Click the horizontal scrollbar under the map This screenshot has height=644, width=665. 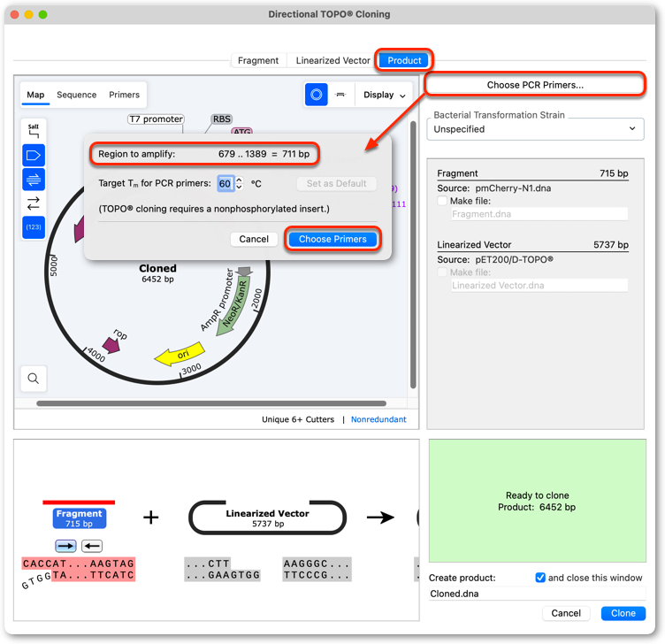coord(211,403)
